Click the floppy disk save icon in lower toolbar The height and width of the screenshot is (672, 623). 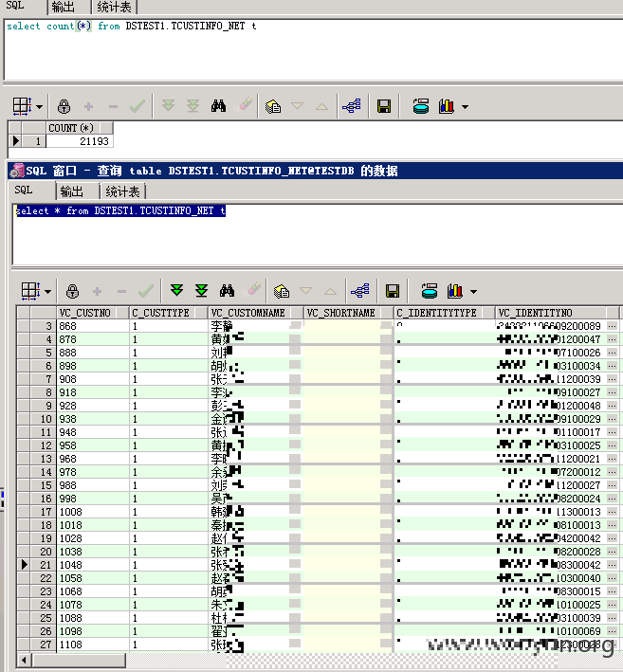[x=393, y=291]
